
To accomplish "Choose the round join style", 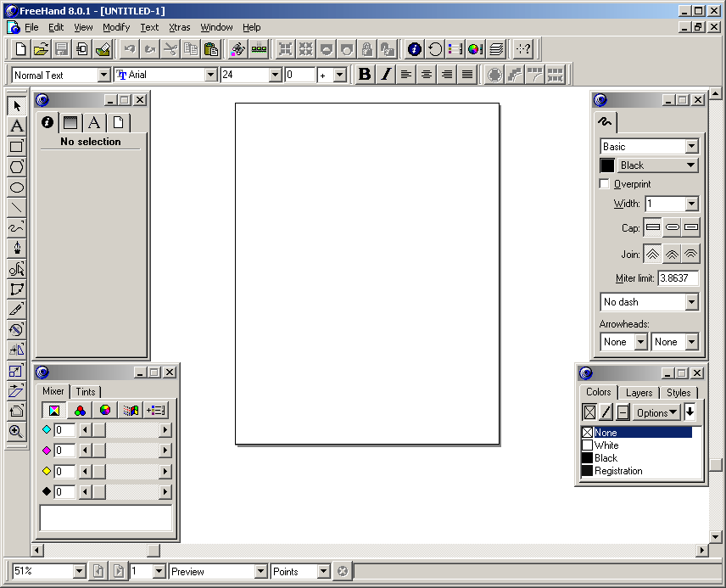I will click(672, 254).
